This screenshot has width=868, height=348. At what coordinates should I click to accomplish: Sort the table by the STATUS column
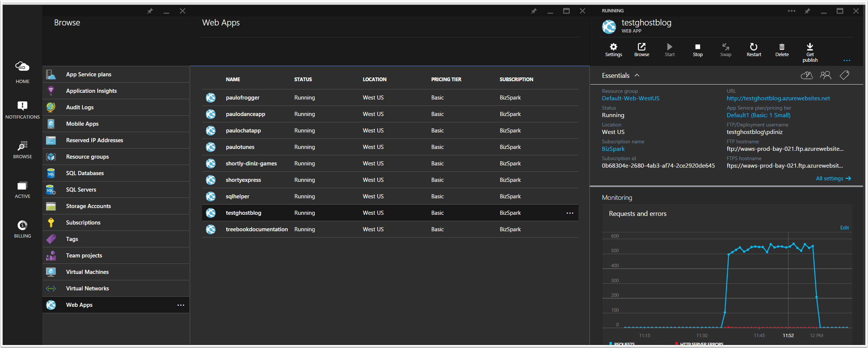point(303,79)
